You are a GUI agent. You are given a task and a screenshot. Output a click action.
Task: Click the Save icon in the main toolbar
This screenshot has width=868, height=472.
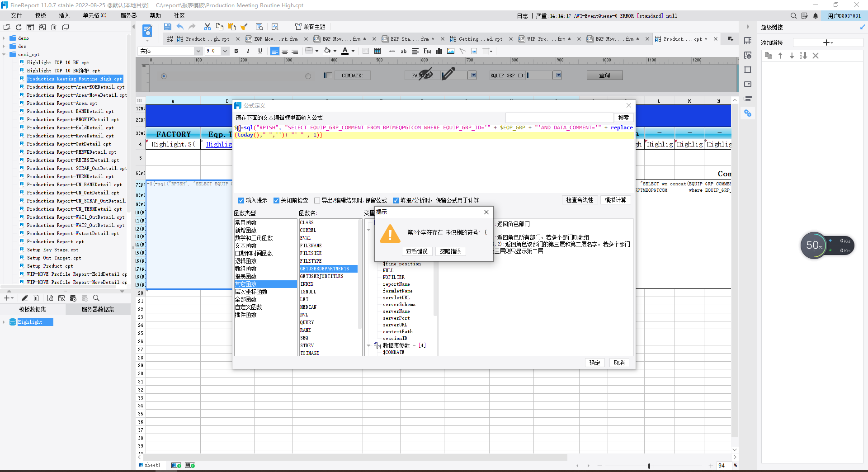(167, 27)
